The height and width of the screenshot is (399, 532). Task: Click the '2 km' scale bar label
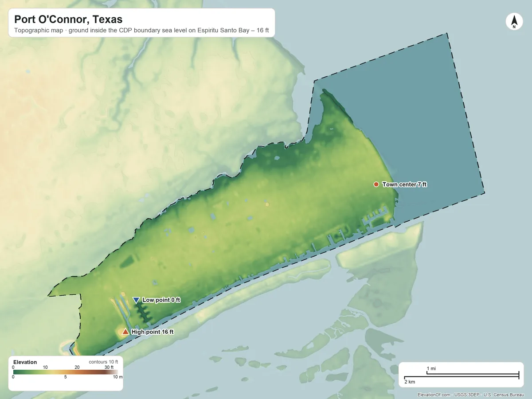(410, 382)
